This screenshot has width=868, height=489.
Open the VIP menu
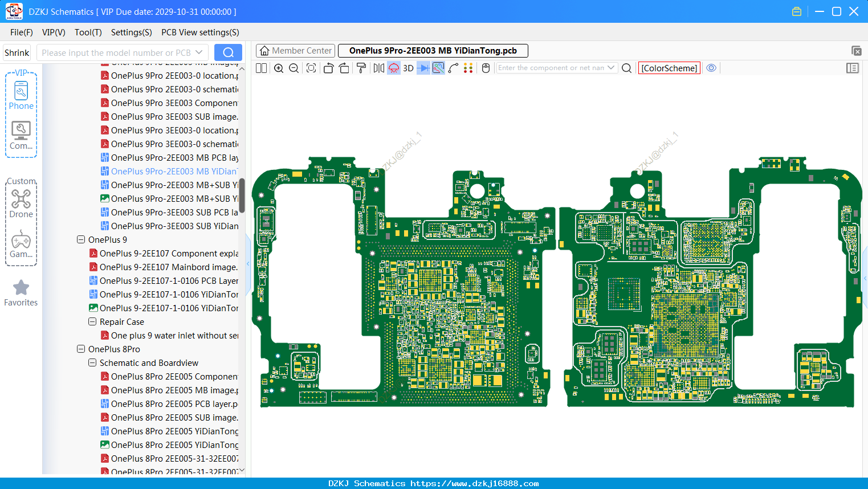point(54,32)
